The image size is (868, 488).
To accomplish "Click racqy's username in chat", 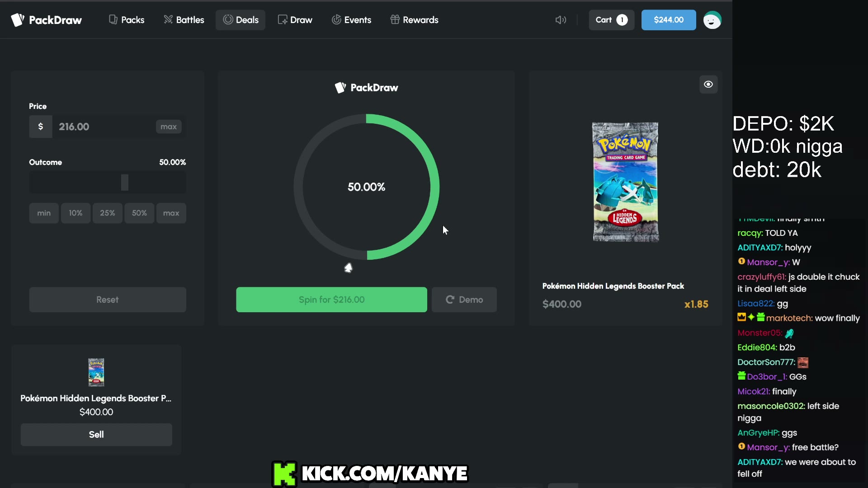I will coord(750,233).
